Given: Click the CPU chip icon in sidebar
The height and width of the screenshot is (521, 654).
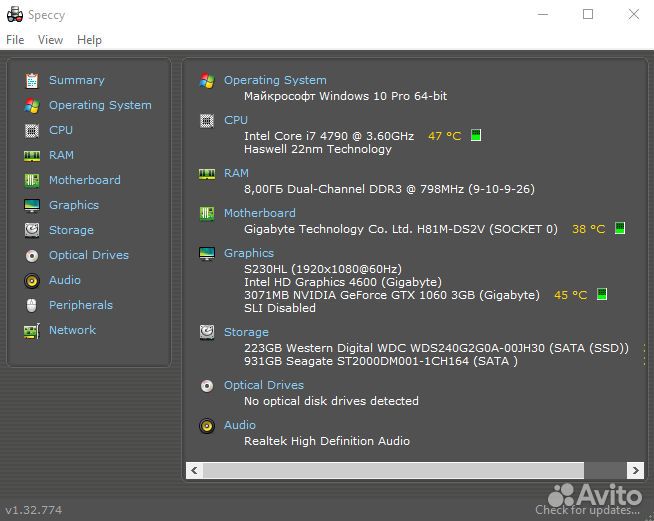Looking at the screenshot, I should (x=32, y=130).
